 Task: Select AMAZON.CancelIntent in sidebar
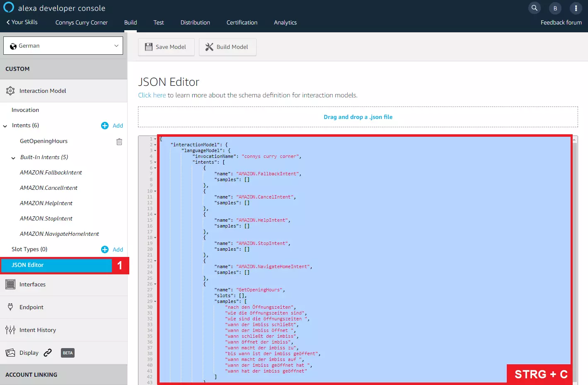[49, 188]
